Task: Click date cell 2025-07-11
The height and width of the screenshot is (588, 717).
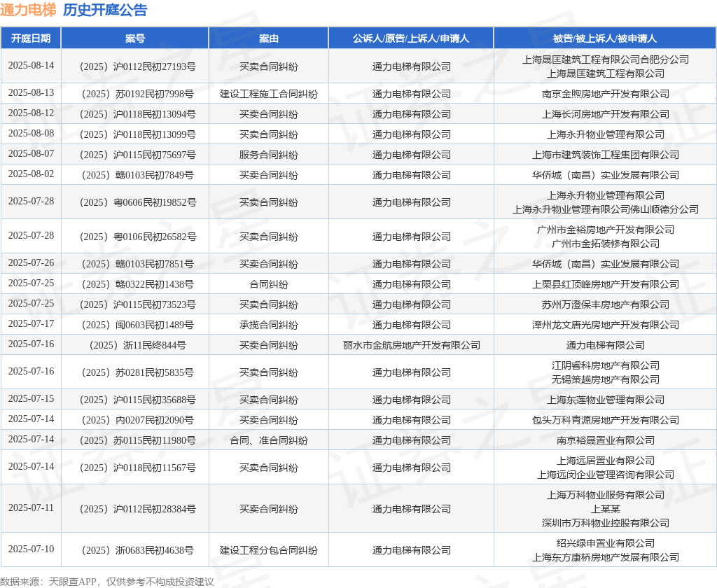Action: pyautogui.click(x=31, y=508)
